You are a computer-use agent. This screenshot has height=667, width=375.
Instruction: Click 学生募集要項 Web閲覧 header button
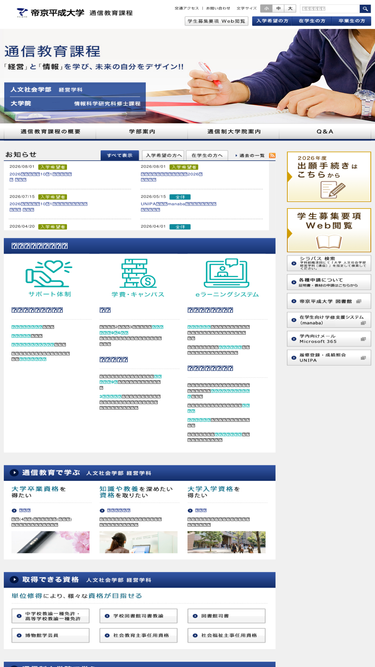[x=216, y=21]
